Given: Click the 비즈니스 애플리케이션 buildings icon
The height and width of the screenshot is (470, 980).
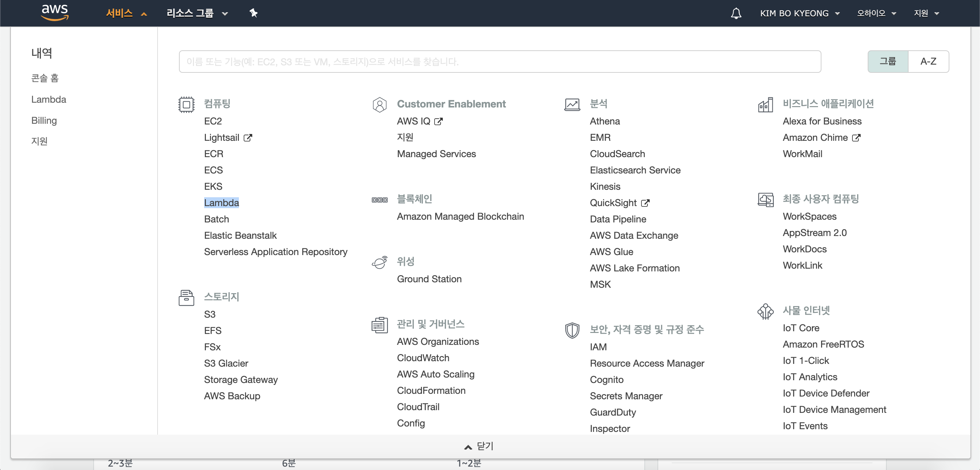Looking at the screenshot, I should click(x=765, y=104).
